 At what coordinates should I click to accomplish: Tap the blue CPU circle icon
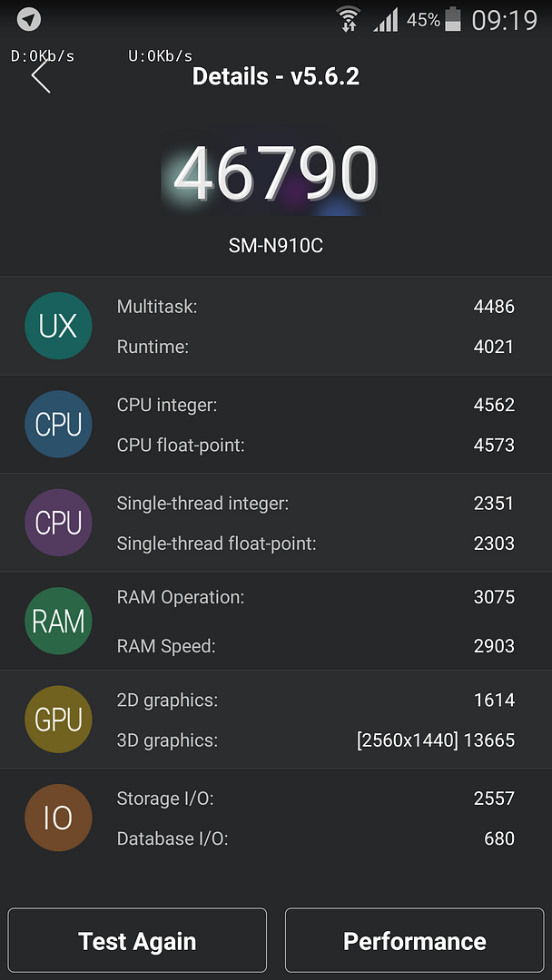58,425
